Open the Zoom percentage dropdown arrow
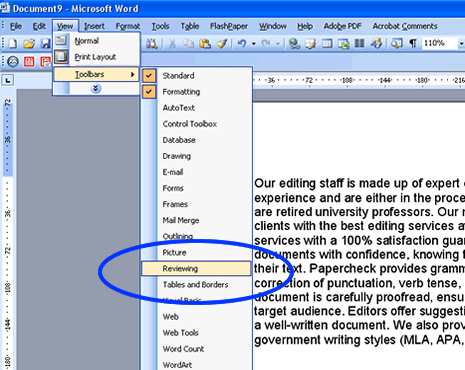Image resolution: width=465 pixels, height=370 pixels. (461, 44)
